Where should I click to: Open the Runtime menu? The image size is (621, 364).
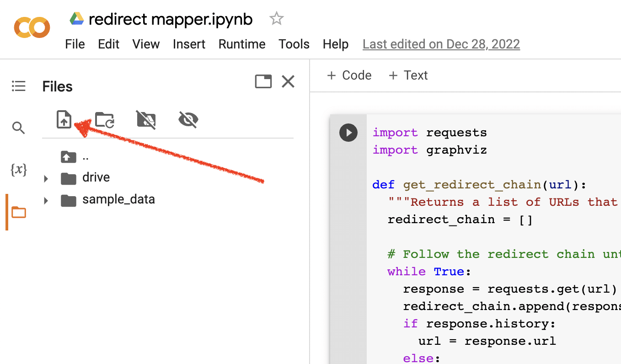(x=241, y=44)
